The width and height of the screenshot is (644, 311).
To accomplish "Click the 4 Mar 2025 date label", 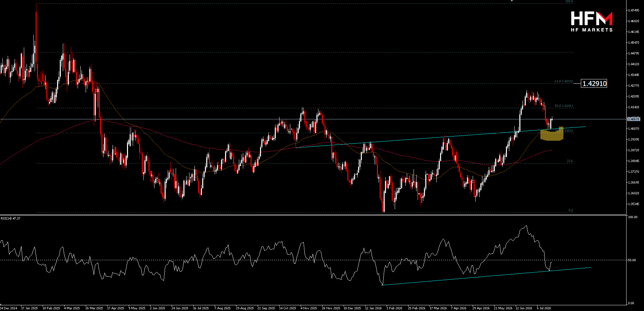I will [x=72, y=308].
